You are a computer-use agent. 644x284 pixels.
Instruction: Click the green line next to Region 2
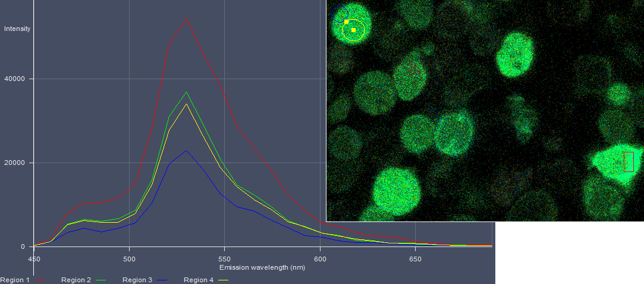[101, 280]
